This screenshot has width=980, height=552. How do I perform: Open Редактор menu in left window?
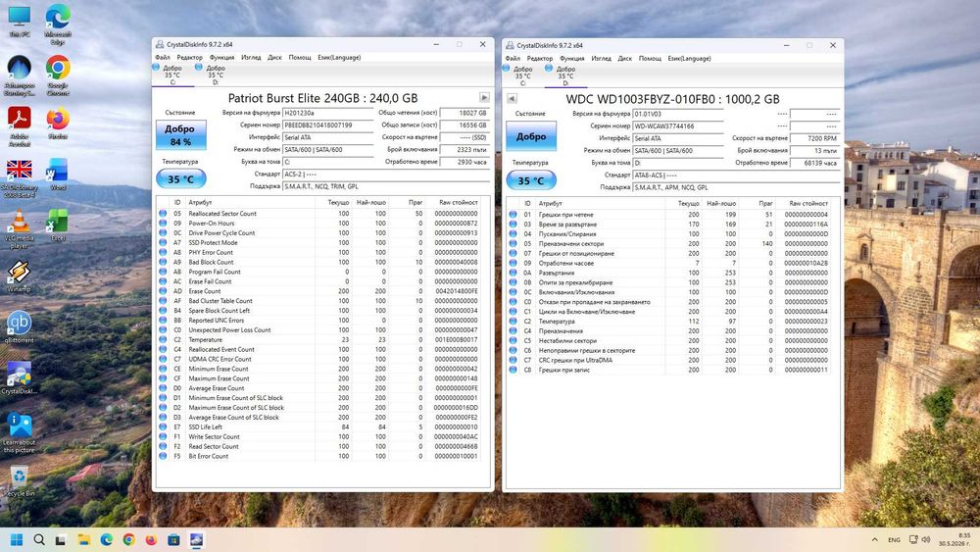coord(189,57)
